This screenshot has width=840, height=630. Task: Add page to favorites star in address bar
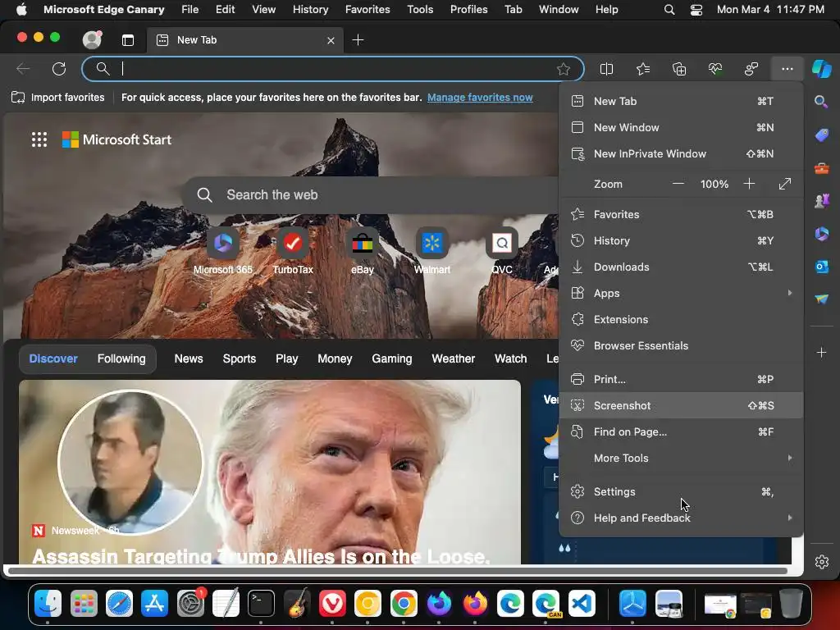(x=563, y=69)
